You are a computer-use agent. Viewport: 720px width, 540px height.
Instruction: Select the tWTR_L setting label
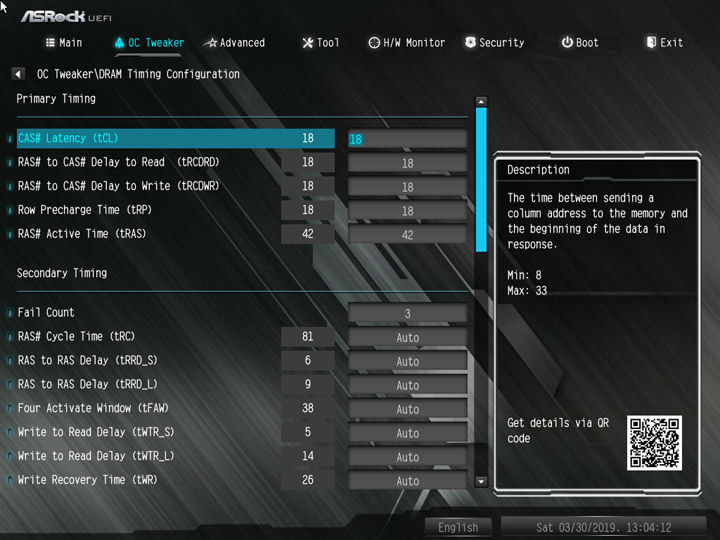click(x=96, y=456)
